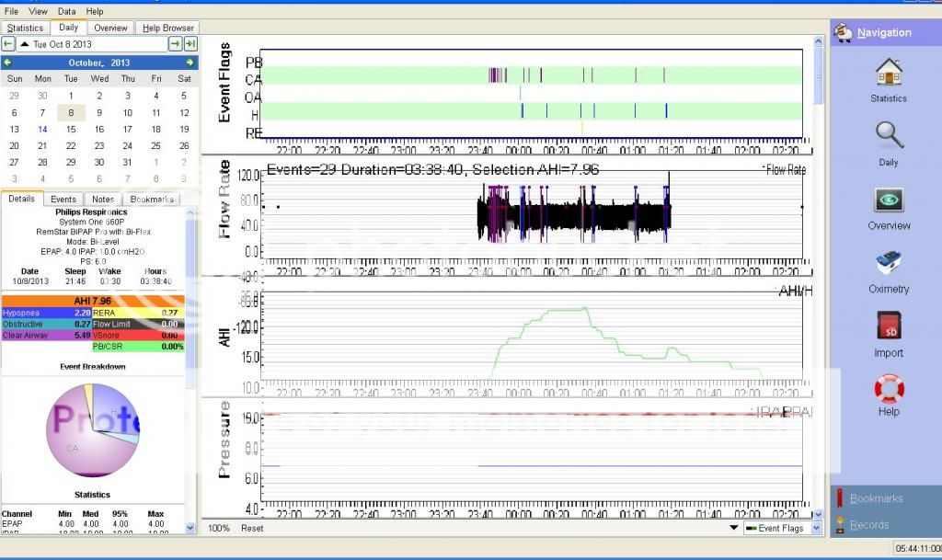Select October 14 in the calendar
942x560 pixels.
[42, 130]
